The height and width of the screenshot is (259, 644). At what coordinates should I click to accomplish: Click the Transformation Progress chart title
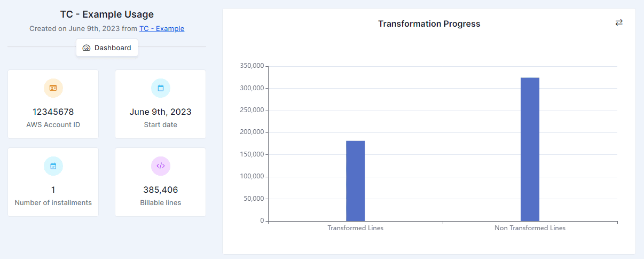429,24
